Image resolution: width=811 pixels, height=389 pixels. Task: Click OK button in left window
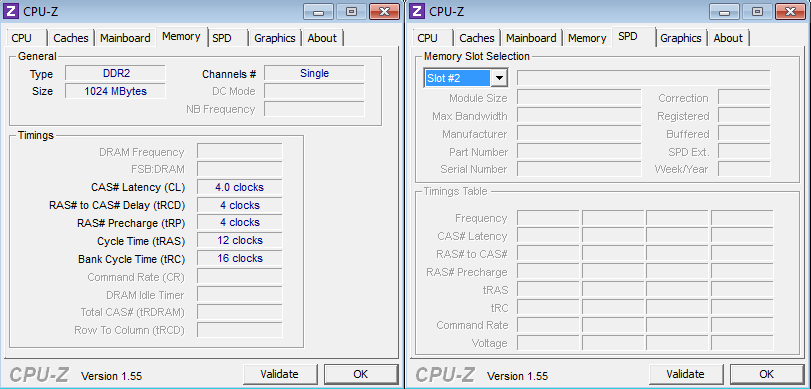click(x=361, y=374)
